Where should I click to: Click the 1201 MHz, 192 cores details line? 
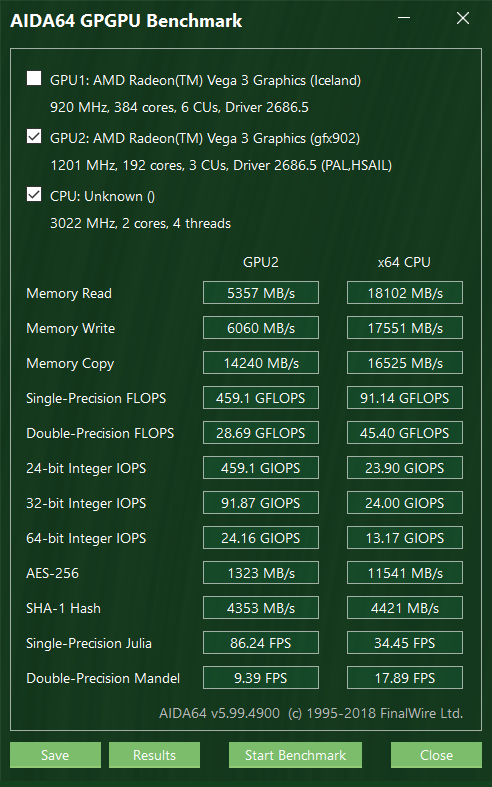pyautogui.click(x=221, y=165)
